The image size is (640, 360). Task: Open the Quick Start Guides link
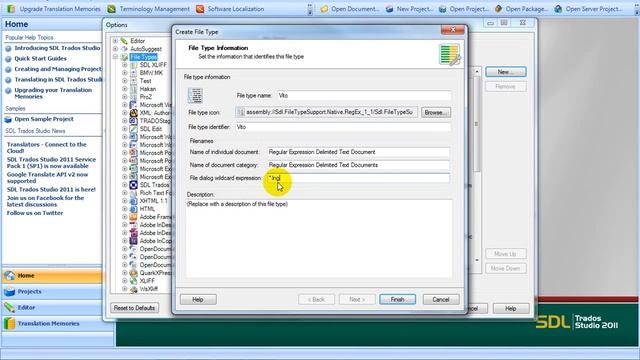(x=40, y=59)
